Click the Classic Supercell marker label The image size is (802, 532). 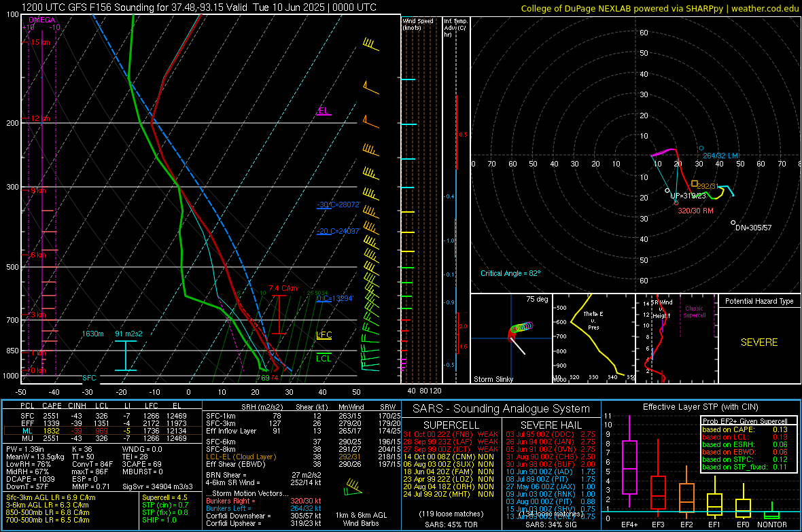click(x=694, y=312)
